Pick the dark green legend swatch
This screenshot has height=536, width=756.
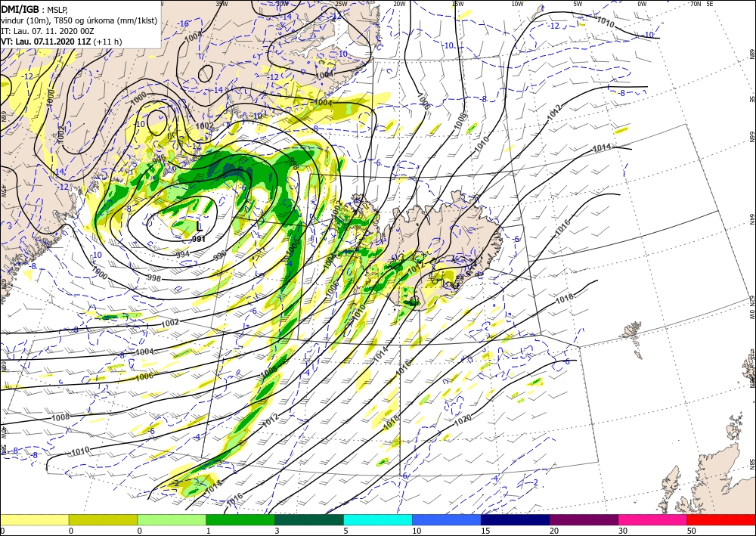(309, 519)
